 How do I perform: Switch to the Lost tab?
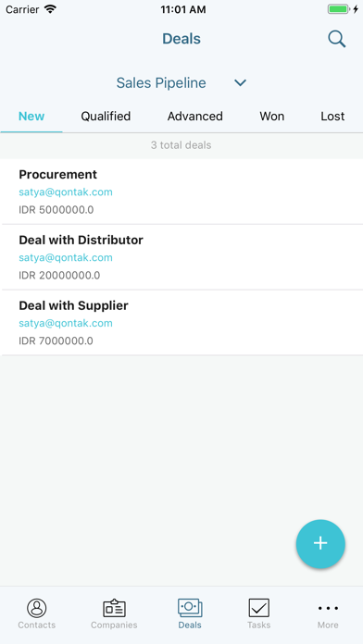332,117
